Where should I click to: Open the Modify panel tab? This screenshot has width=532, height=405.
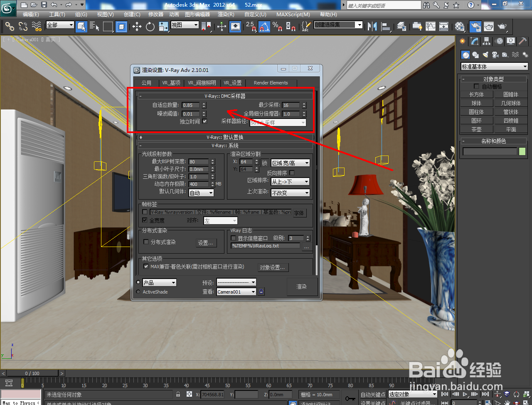click(x=475, y=41)
